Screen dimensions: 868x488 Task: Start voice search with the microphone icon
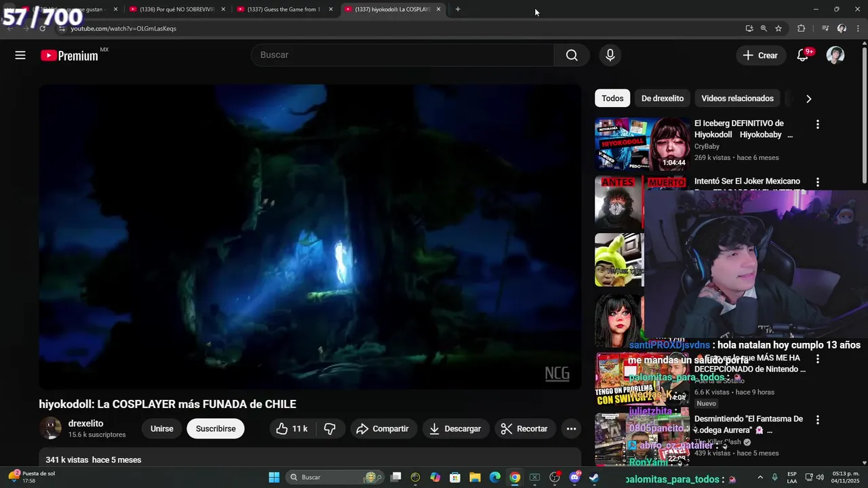[610, 55]
